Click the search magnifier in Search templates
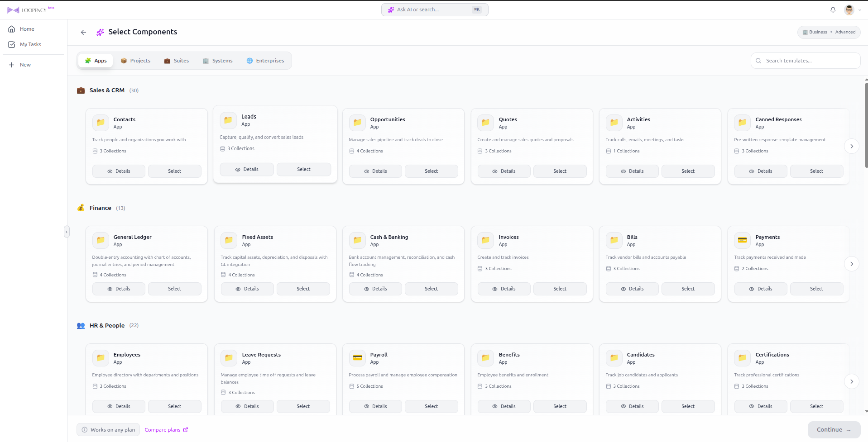 coord(758,60)
